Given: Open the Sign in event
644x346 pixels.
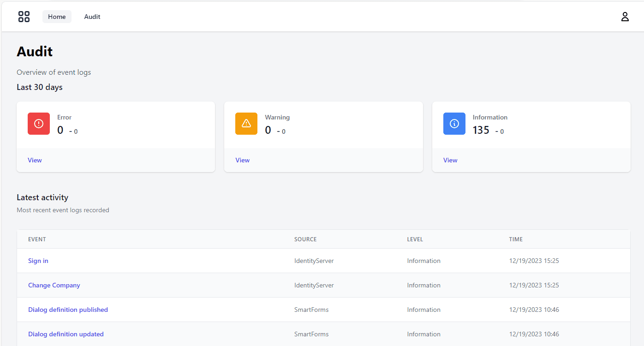Looking at the screenshot, I should (38, 261).
